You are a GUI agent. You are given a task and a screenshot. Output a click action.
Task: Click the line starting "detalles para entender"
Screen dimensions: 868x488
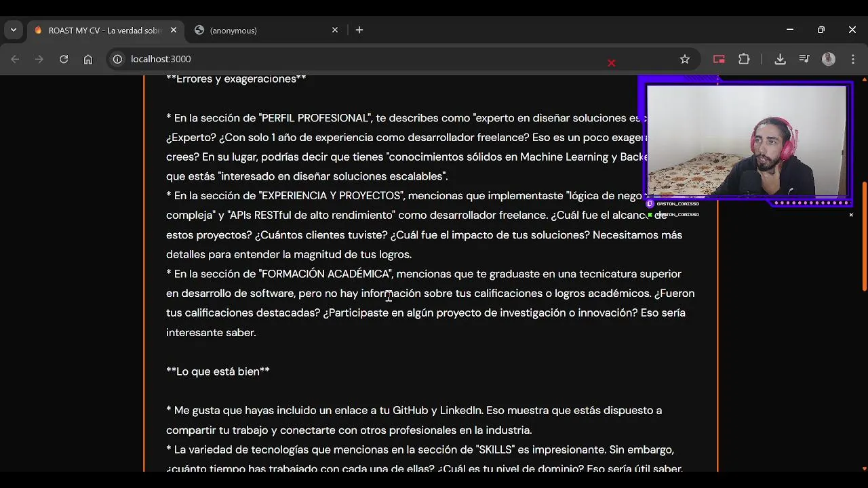[289, 254]
